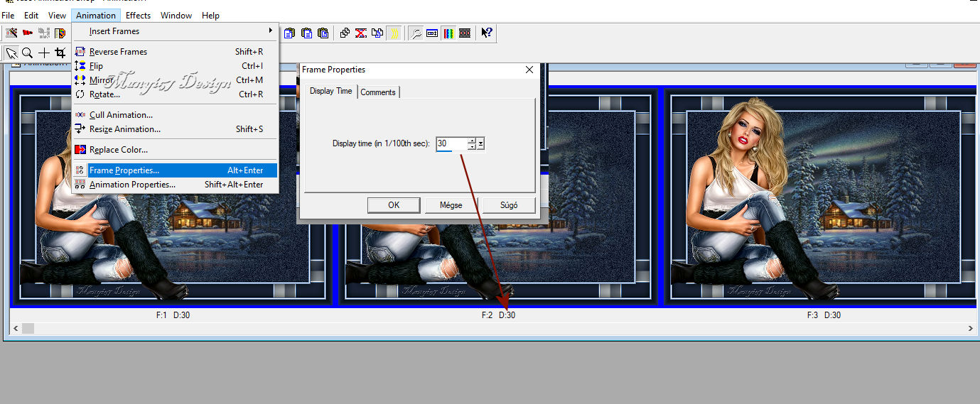Open the Browse toolbar icon
The height and width of the screenshot is (404, 980).
pos(60,33)
